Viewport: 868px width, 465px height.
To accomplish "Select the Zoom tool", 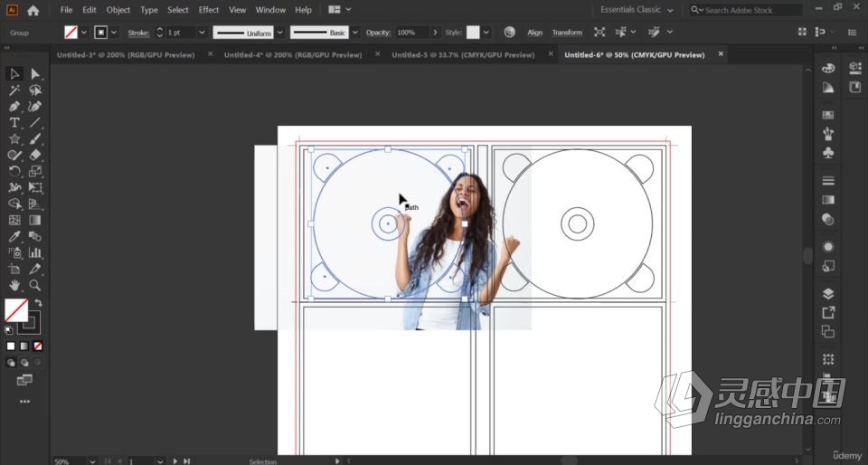I will (35, 285).
